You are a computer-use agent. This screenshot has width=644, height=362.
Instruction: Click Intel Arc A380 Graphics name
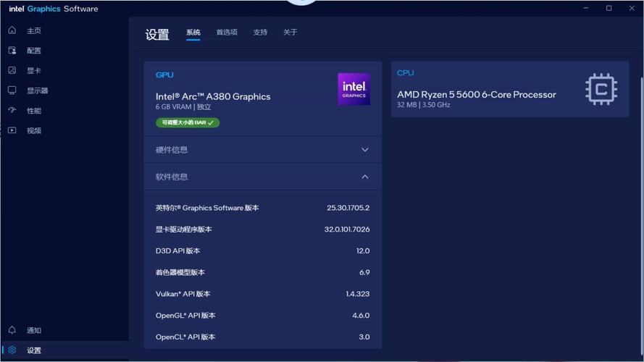pos(213,96)
